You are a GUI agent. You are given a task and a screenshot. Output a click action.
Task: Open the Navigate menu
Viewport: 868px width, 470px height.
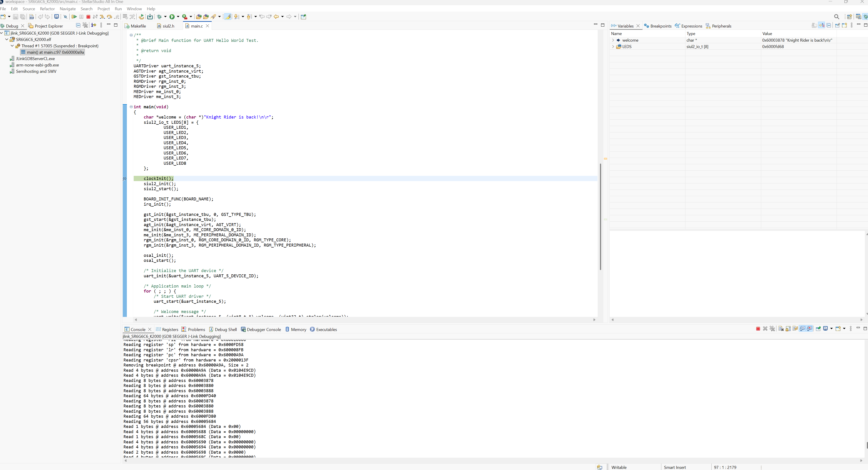pyautogui.click(x=68, y=9)
